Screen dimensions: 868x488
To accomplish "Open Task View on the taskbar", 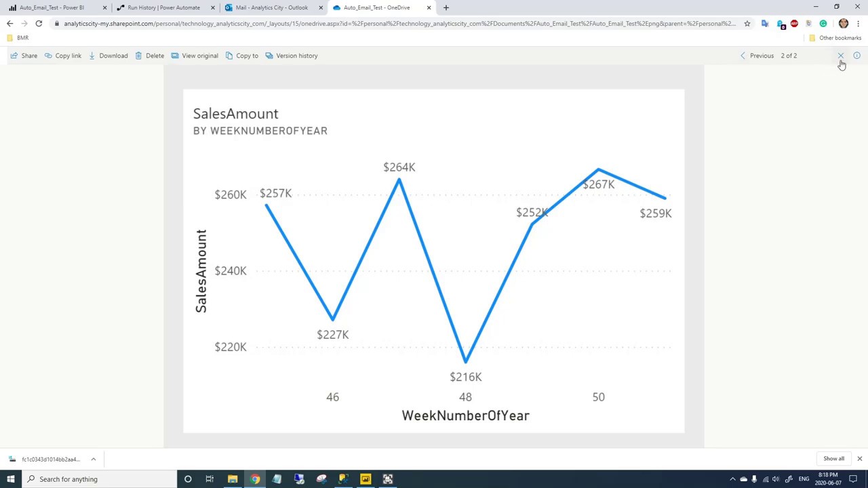I will click(210, 479).
